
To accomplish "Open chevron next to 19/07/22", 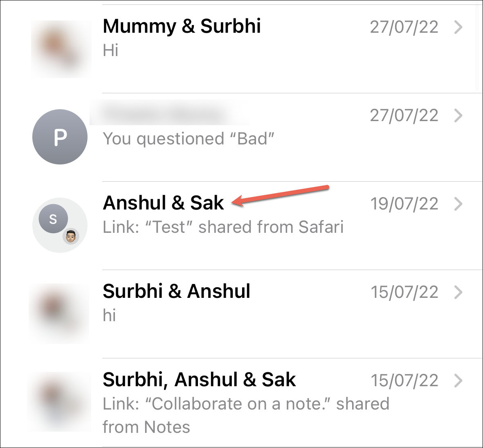I will [458, 204].
